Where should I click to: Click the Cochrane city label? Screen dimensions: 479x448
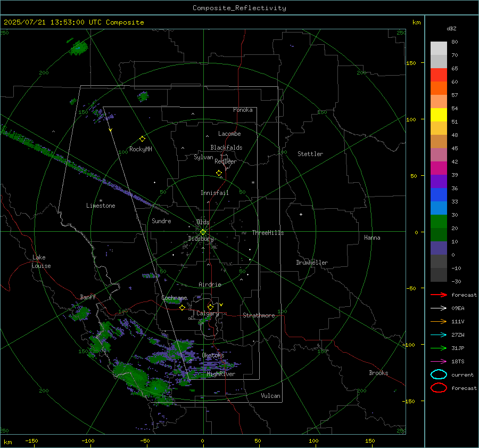174,298
